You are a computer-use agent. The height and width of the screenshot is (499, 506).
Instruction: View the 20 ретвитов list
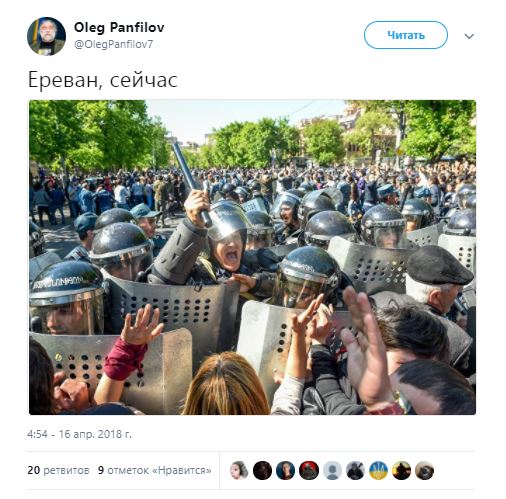tap(58, 470)
